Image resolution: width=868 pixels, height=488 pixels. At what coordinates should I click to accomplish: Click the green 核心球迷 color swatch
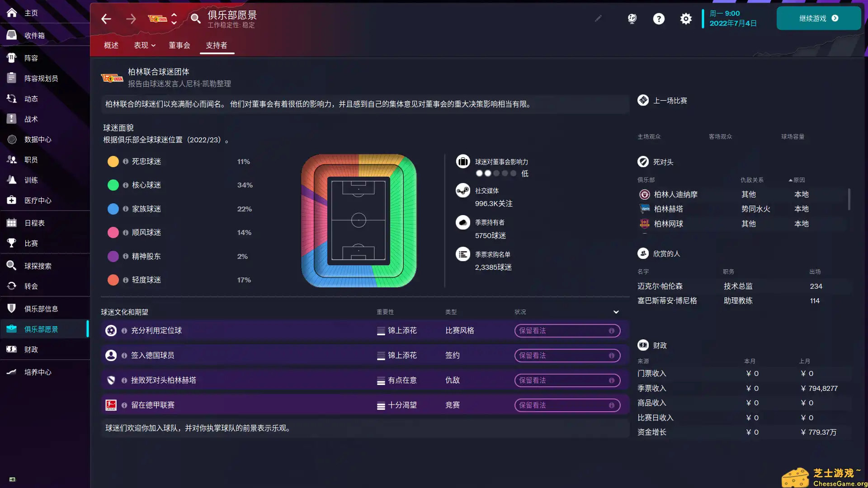[x=113, y=185]
